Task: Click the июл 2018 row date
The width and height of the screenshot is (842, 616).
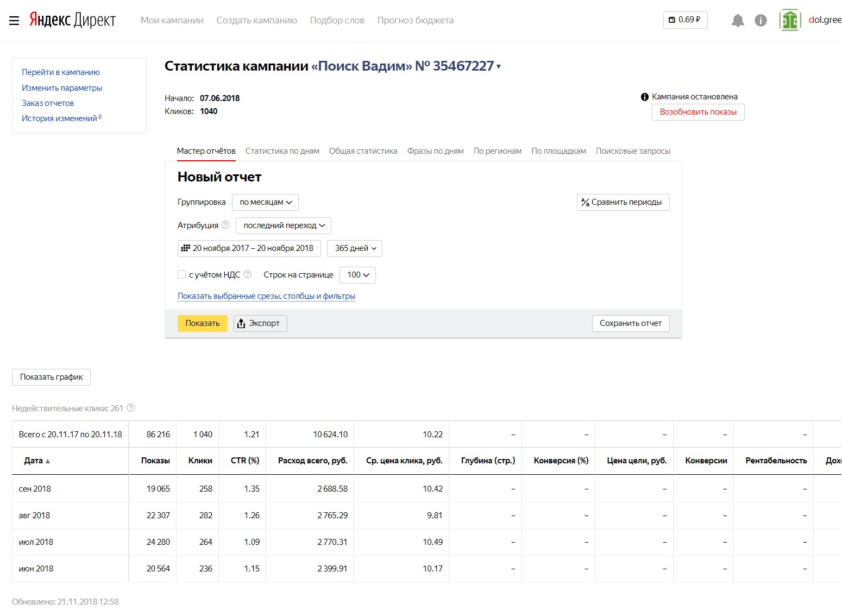Action: click(x=36, y=542)
